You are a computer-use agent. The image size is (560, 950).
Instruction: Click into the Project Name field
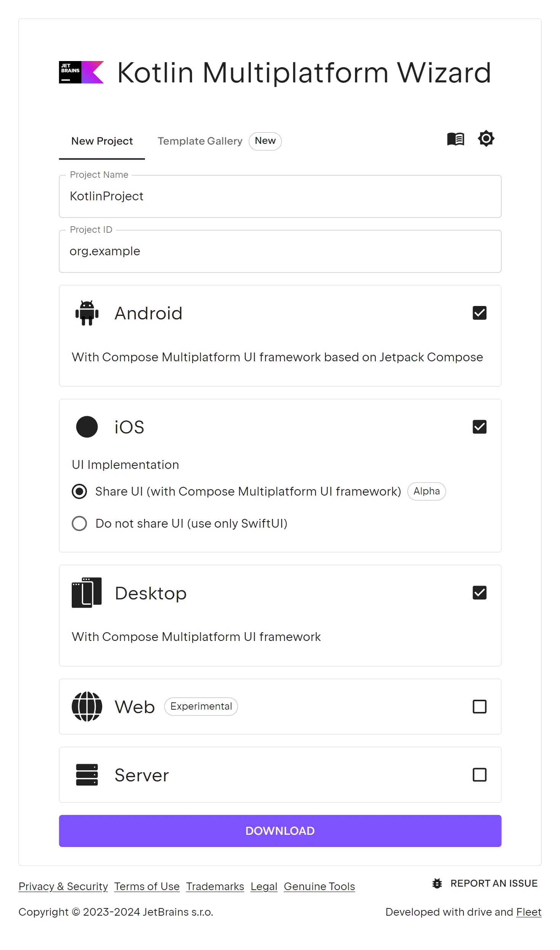point(280,196)
